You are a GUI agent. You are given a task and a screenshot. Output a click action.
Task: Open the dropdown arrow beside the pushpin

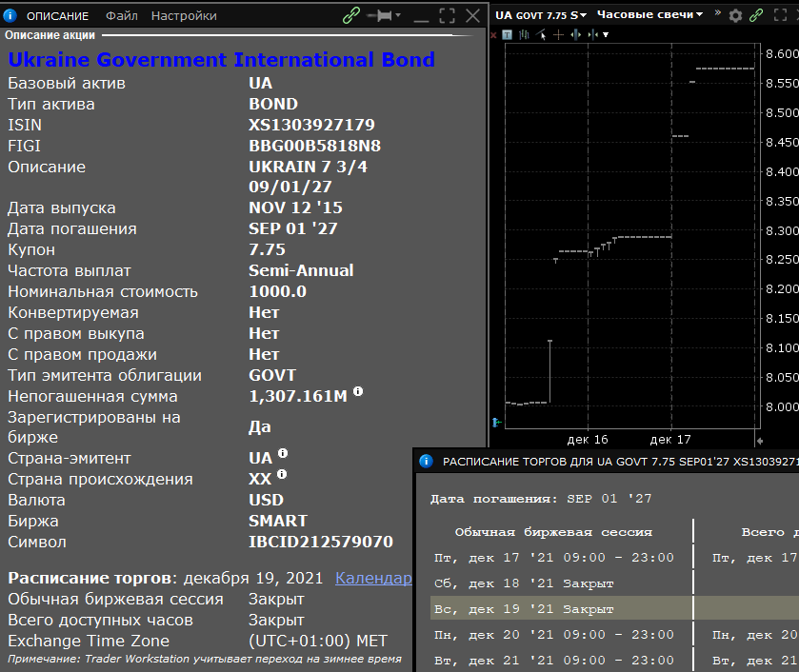pos(398,15)
